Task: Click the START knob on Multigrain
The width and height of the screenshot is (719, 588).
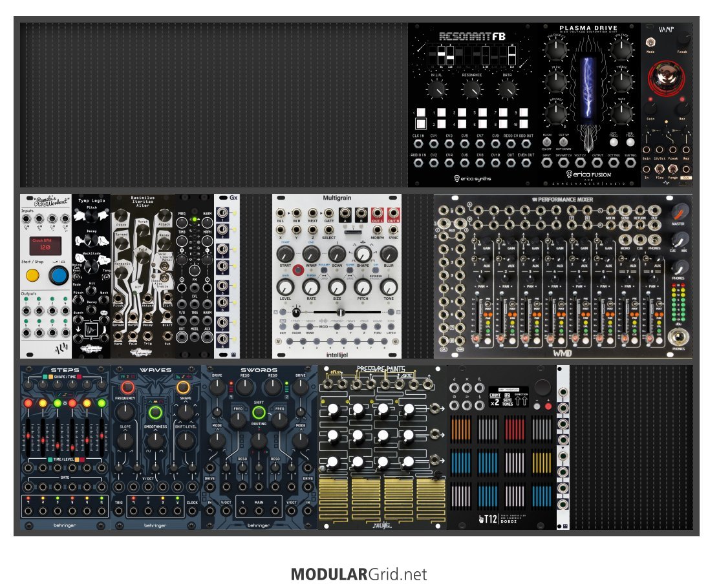Action: click(285, 254)
